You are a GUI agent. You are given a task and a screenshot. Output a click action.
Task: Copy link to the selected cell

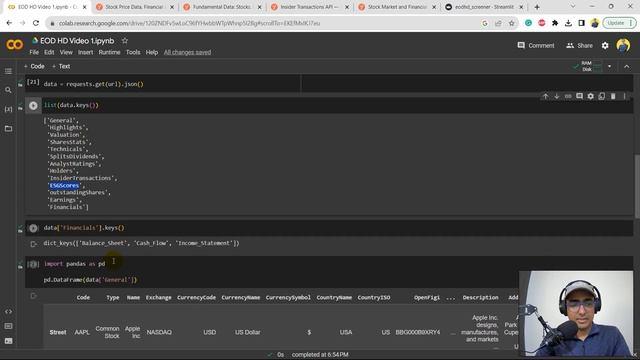(568, 96)
